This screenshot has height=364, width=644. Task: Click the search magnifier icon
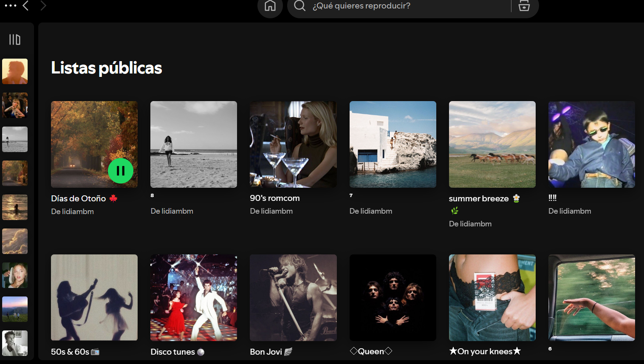point(299,6)
